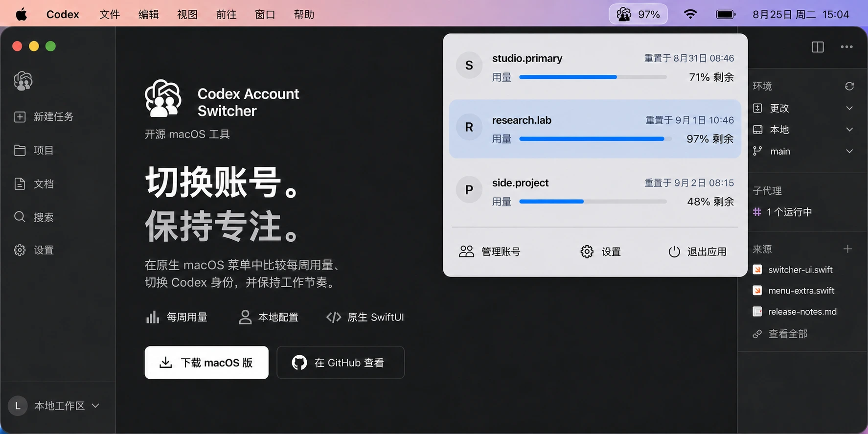868x434 pixels.
Task: Open 设置 from the popup footer
Action: (x=601, y=251)
